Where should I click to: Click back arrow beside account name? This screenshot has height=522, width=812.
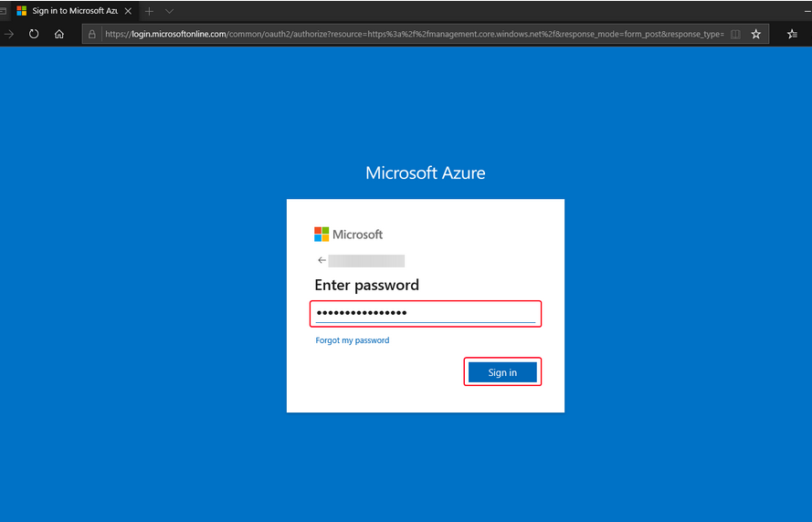[322, 260]
